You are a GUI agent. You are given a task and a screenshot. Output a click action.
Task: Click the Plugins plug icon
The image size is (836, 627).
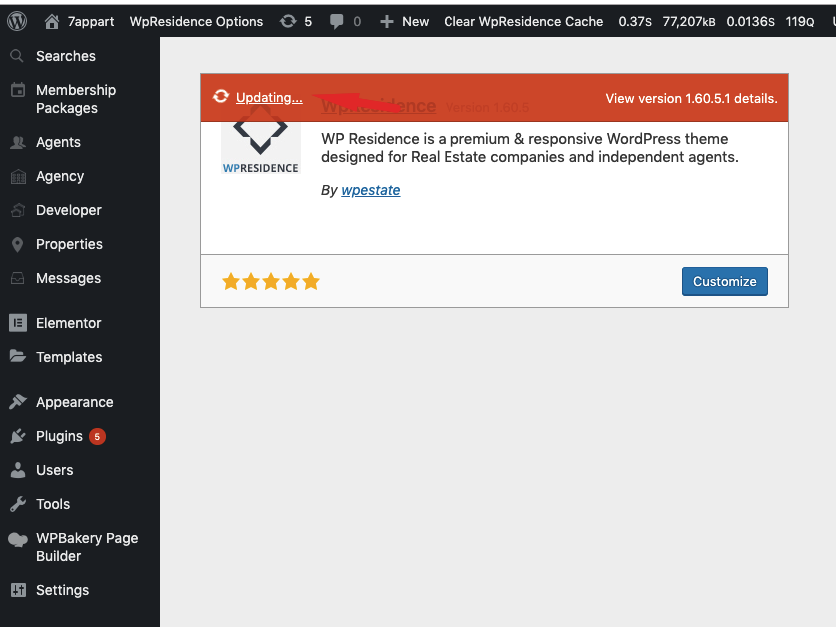click(x=18, y=436)
